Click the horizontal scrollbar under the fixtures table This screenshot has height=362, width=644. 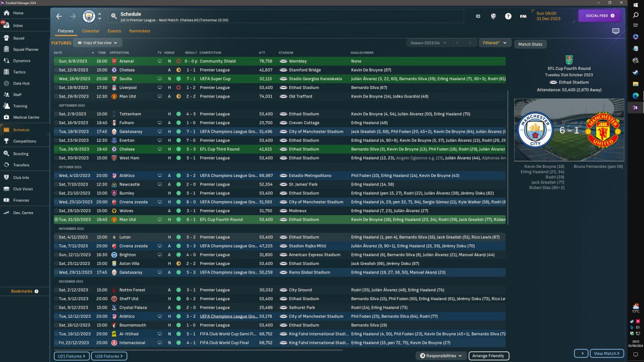[198, 349]
